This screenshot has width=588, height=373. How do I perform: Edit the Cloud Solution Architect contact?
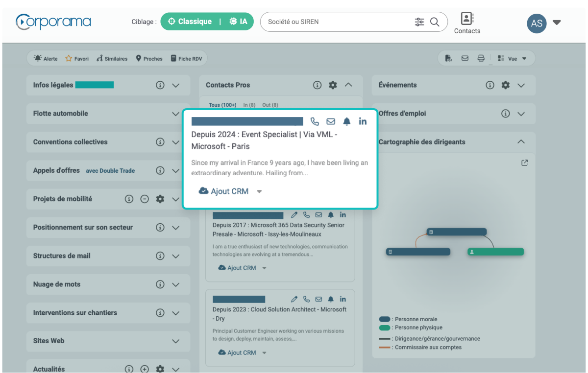coord(294,299)
